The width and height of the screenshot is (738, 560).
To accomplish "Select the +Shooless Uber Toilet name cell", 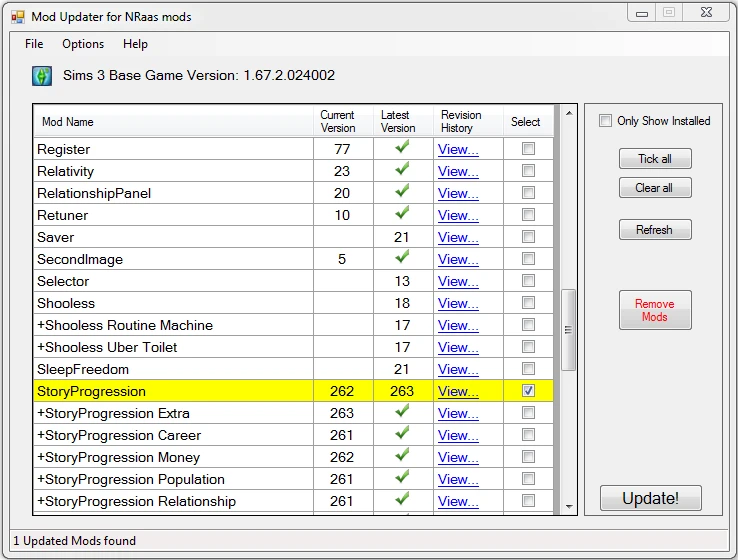I will pos(173,347).
